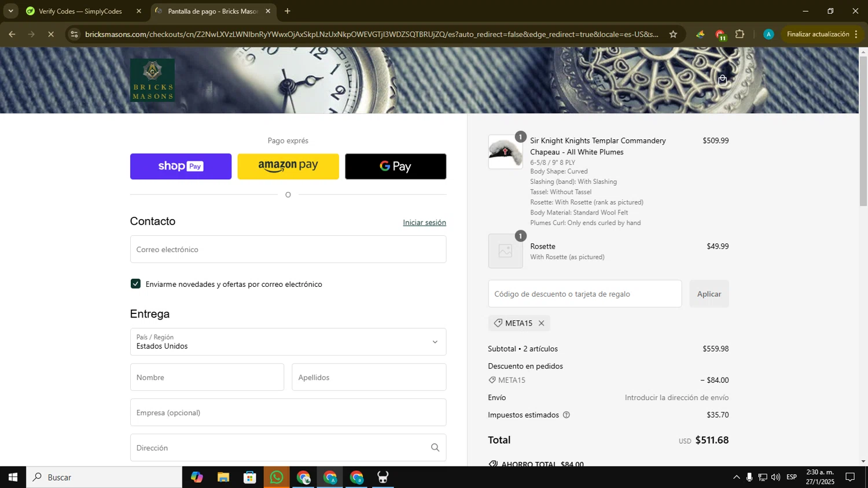The image size is (868, 488).
Task: Open File Explorer from the taskbar
Action: pos(223,477)
